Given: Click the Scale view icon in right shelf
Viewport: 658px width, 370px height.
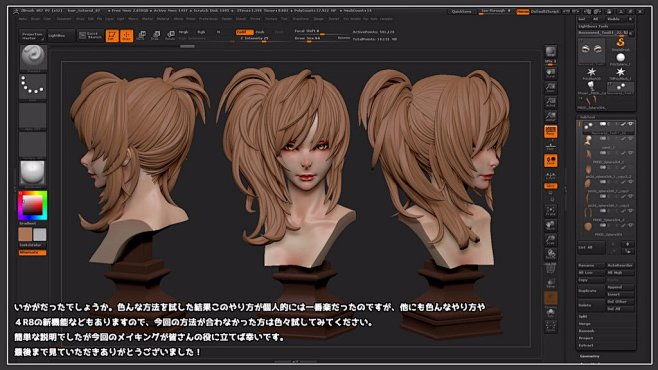Looking at the screenshot, I should (x=551, y=240).
